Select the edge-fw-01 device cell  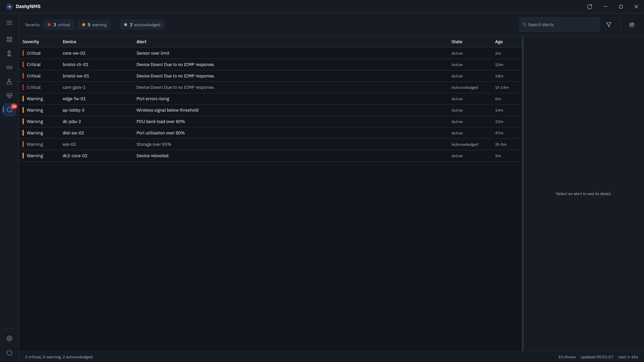[74, 99]
